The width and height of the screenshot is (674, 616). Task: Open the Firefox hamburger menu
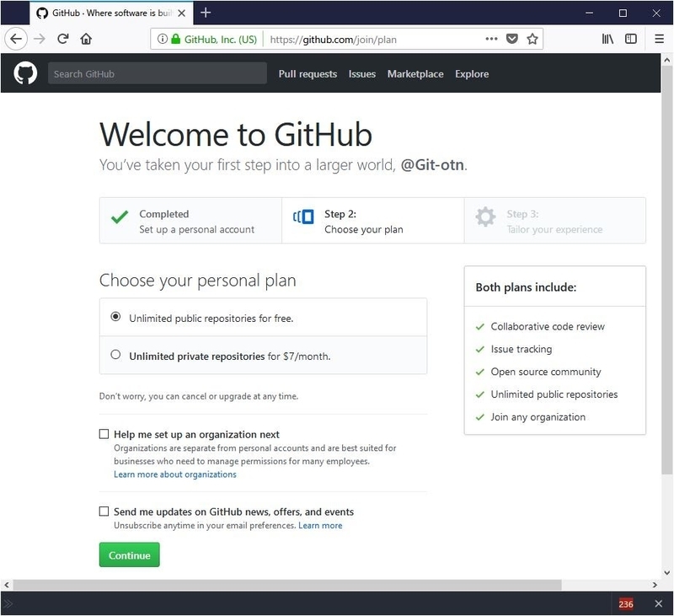point(660,39)
